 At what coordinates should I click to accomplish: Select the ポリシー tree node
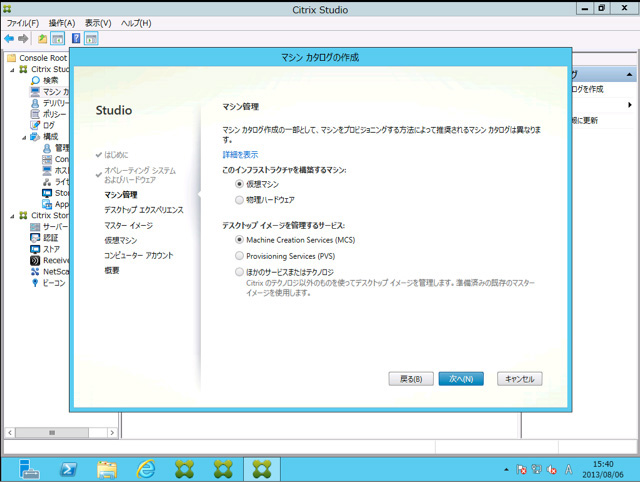(48, 114)
